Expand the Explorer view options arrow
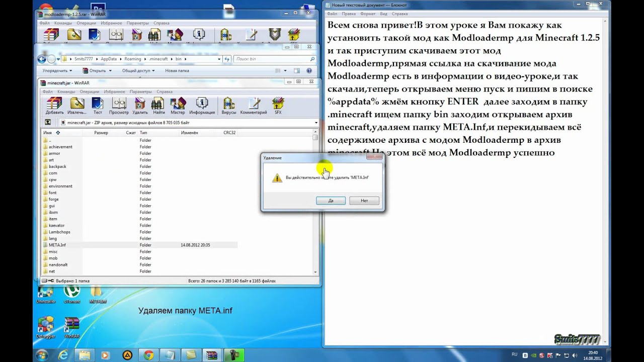The height and width of the screenshot is (362, 644). coord(285,71)
